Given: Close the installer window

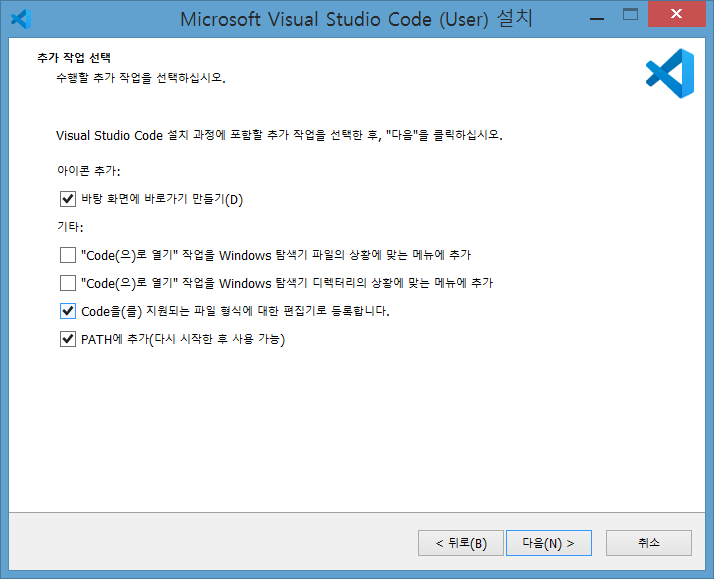Looking at the screenshot, I should 677,14.
